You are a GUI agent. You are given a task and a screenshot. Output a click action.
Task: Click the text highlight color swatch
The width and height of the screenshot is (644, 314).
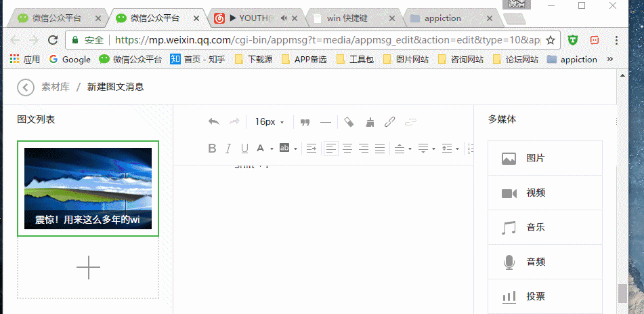[x=284, y=149]
